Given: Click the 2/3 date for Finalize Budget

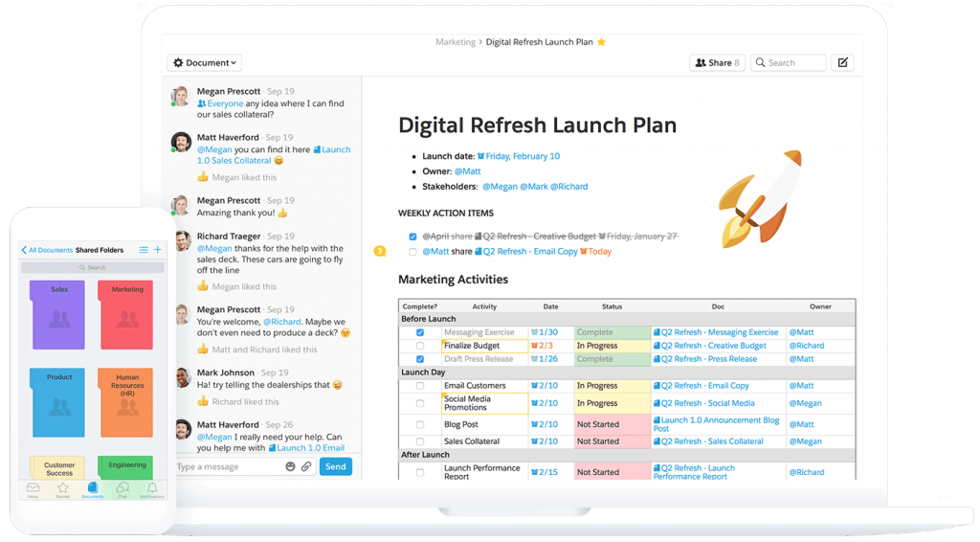Looking at the screenshot, I should 542,346.
